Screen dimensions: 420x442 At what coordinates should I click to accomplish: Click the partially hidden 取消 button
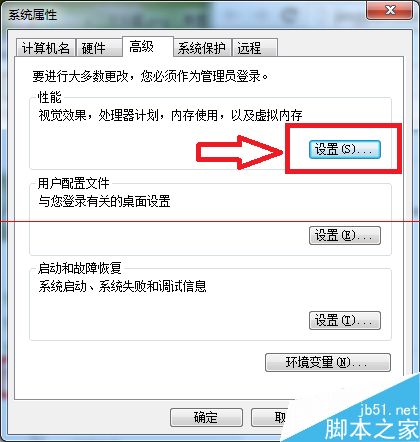[270, 417]
